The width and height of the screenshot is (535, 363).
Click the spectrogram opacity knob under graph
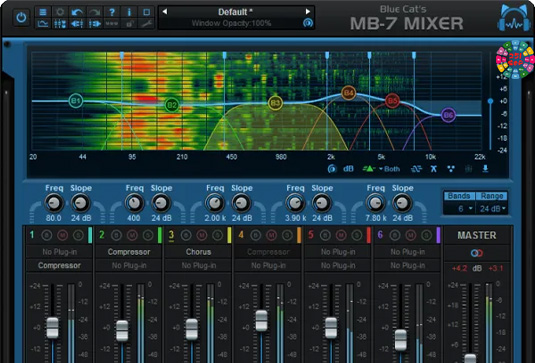point(332,169)
